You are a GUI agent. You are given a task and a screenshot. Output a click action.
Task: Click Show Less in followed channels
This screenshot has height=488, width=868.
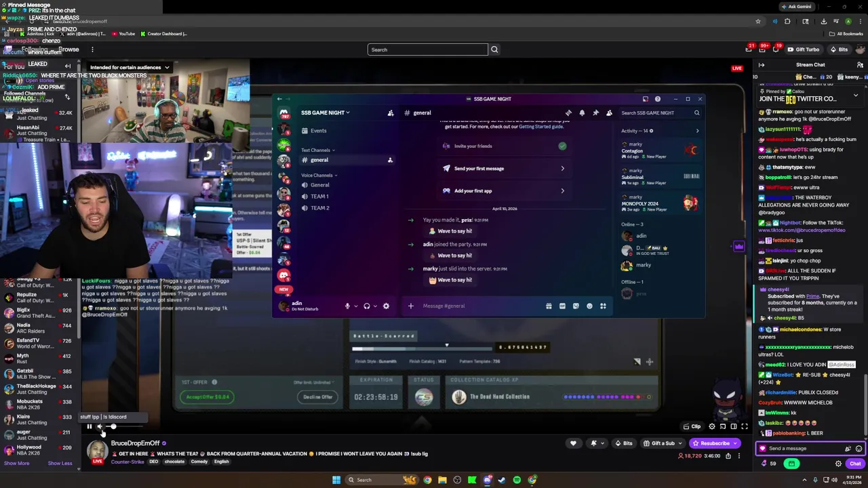coord(60,464)
